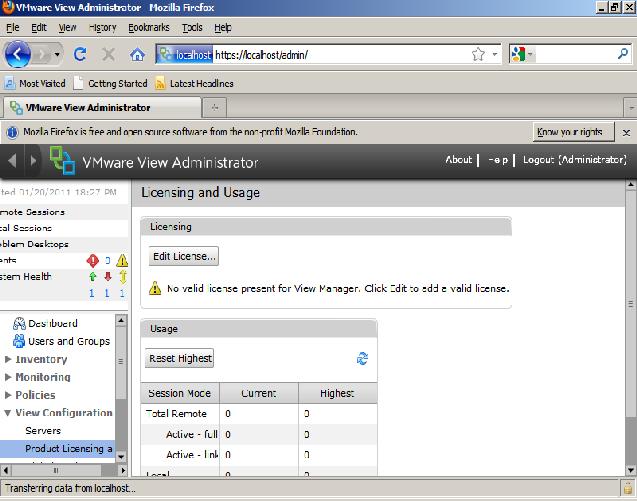The height and width of the screenshot is (501, 637).
Task: Open the View menu
Action: [x=67, y=28]
